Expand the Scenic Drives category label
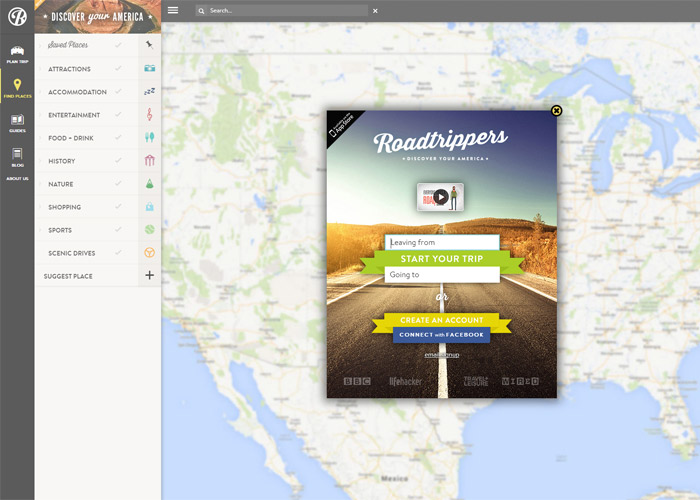 71,253
